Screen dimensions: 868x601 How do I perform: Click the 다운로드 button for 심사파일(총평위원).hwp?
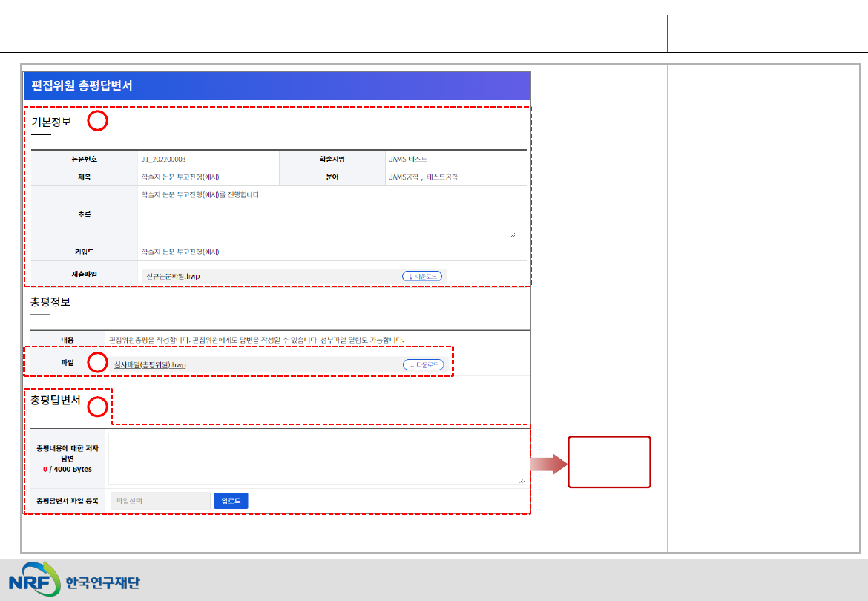tap(422, 365)
